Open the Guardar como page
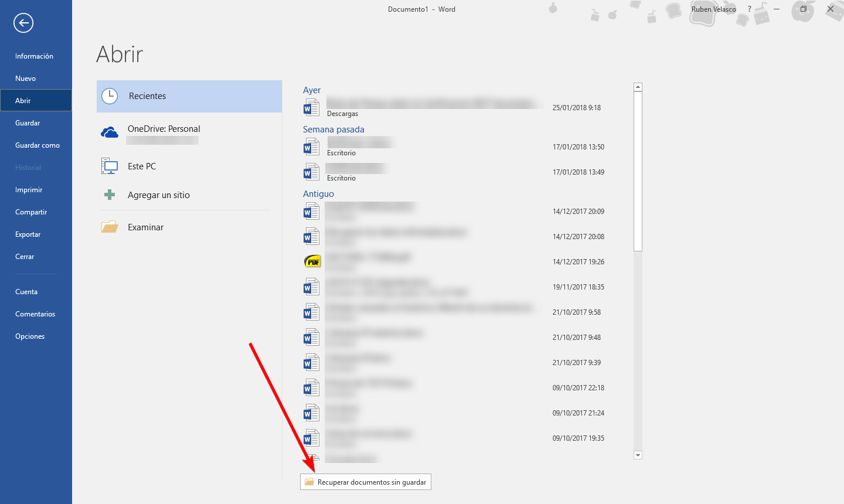The height and width of the screenshot is (504, 844). pos(36,145)
